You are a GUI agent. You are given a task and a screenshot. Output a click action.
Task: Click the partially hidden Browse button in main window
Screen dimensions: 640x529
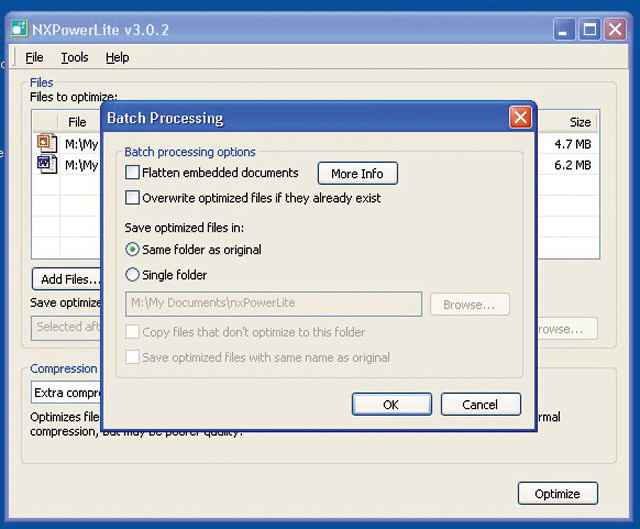(567, 329)
